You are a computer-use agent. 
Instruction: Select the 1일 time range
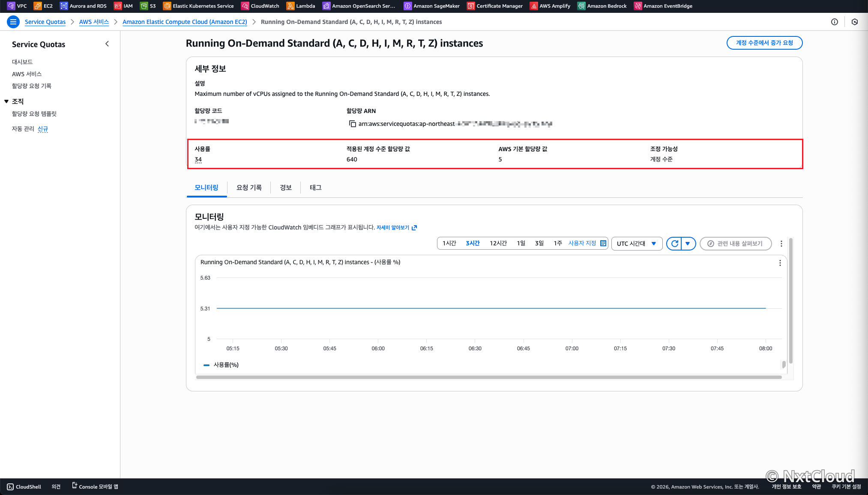coord(521,243)
